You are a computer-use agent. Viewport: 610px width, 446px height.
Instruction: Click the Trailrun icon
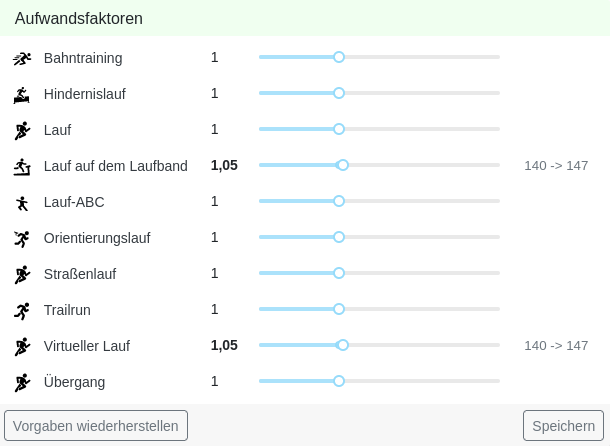click(x=22, y=310)
